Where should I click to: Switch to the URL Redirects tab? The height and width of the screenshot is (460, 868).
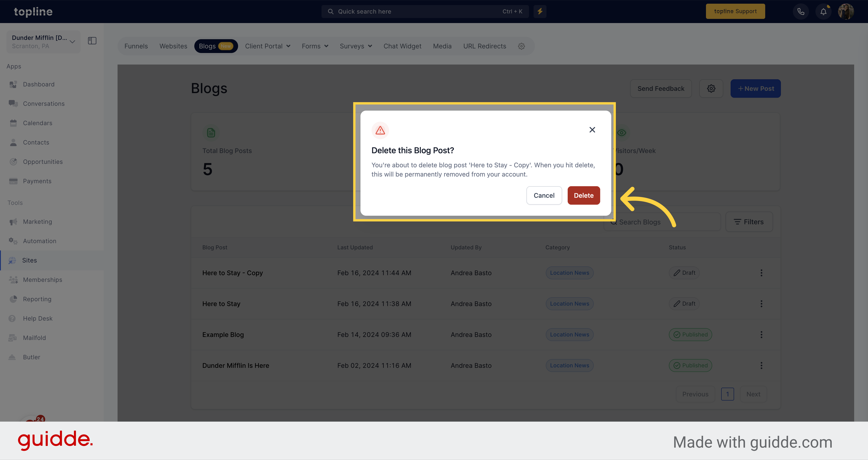point(484,46)
